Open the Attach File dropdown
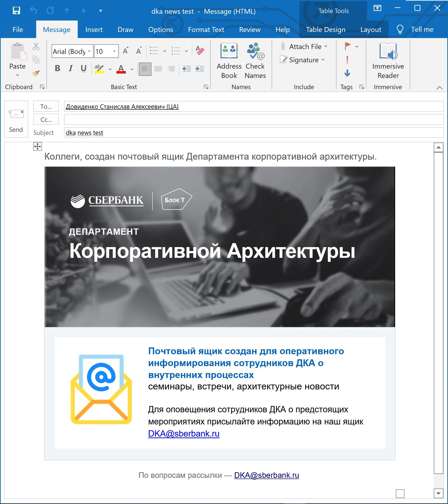 point(326,46)
